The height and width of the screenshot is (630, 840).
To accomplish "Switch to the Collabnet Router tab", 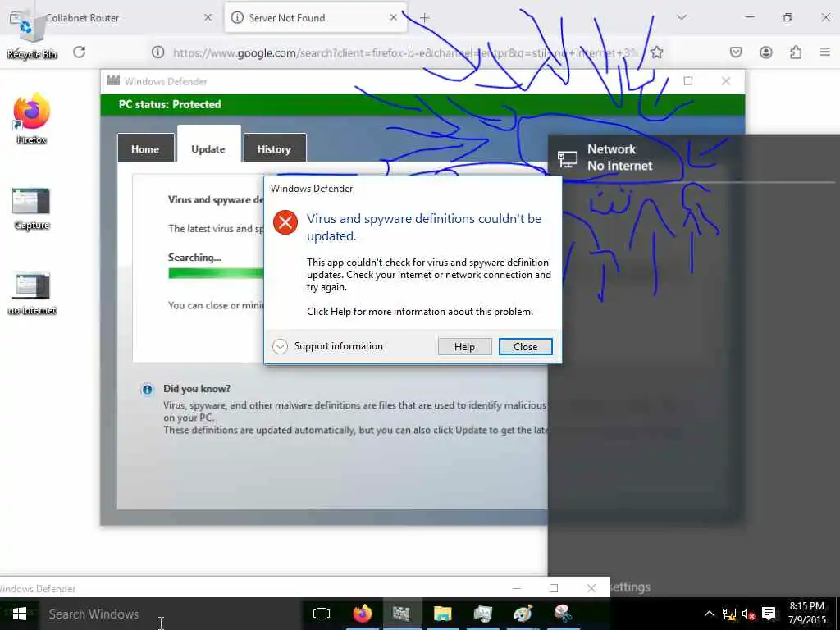I will point(110,18).
